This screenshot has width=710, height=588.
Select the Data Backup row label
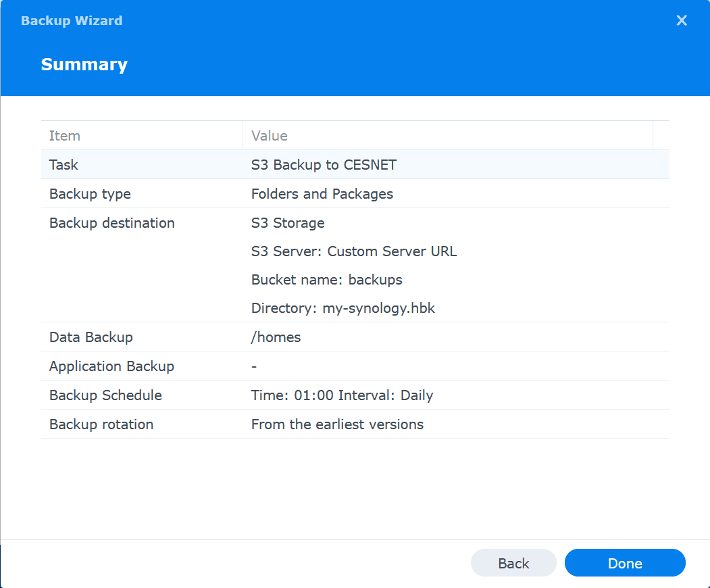[x=91, y=337]
